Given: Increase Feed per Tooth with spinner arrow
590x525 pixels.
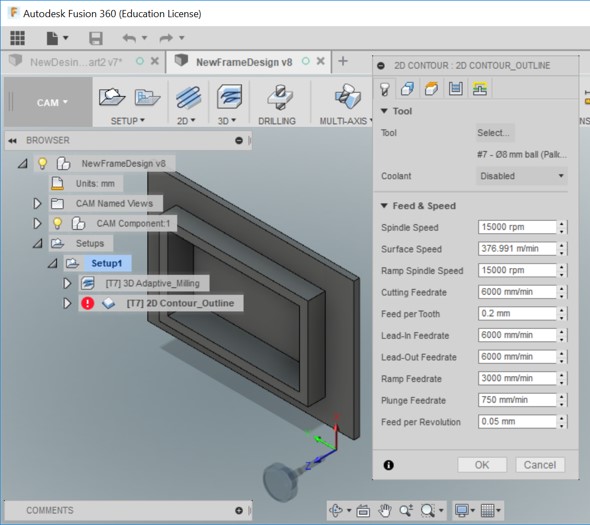Looking at the screenshot, I should pos(561,310).
